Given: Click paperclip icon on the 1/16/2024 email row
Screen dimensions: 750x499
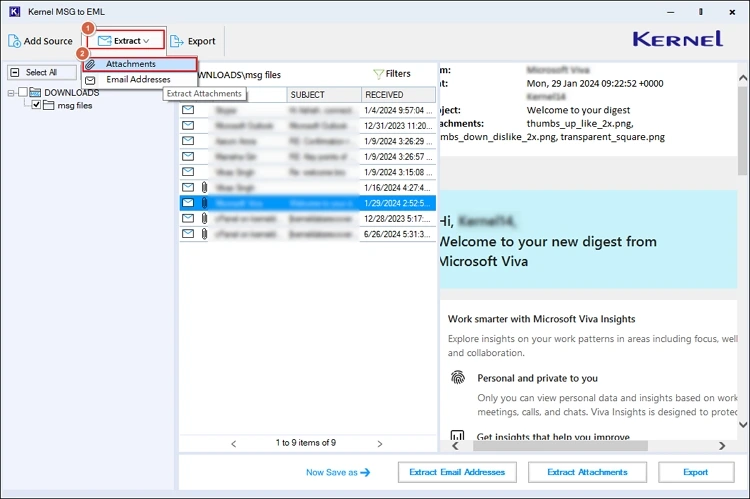Looking at the screenshot, I should (x=203, y=187).
